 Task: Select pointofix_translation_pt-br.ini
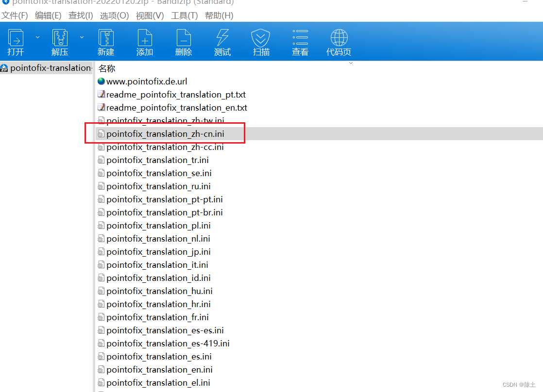pos(165,213)
